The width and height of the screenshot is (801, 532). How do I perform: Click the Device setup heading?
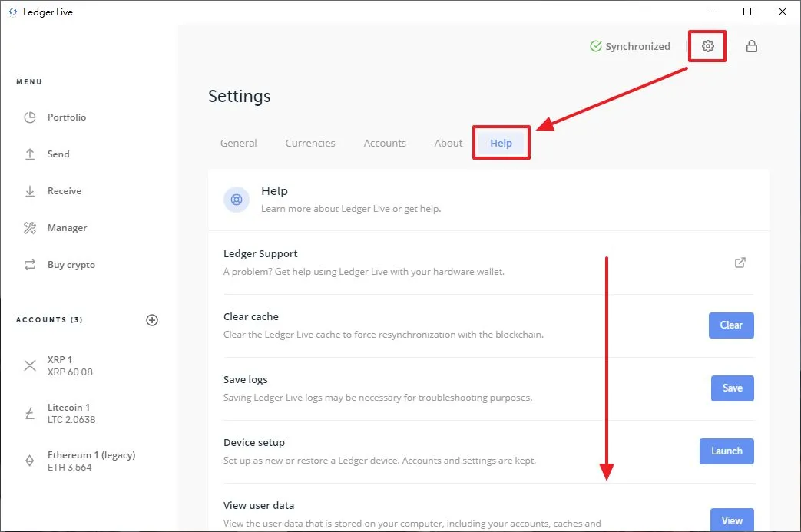pyautogui.click(x=254, y=442)
